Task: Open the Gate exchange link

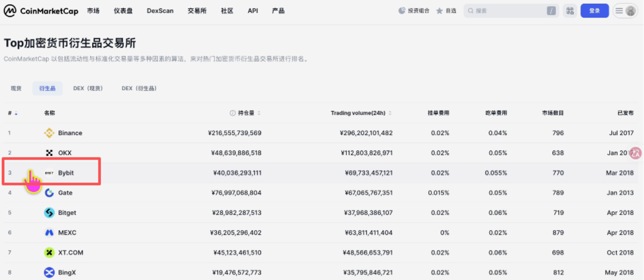Action: [x=65, y=193]
